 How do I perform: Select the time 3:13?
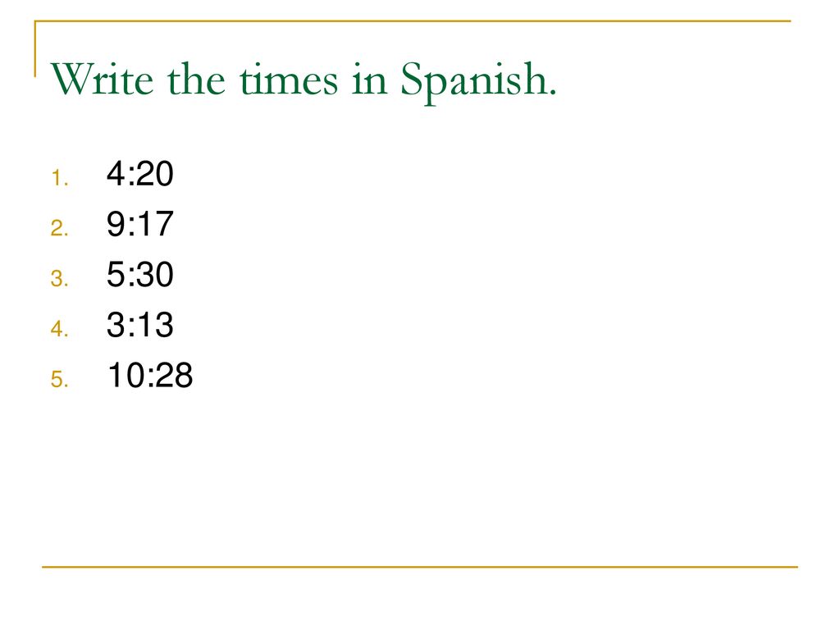139,325
